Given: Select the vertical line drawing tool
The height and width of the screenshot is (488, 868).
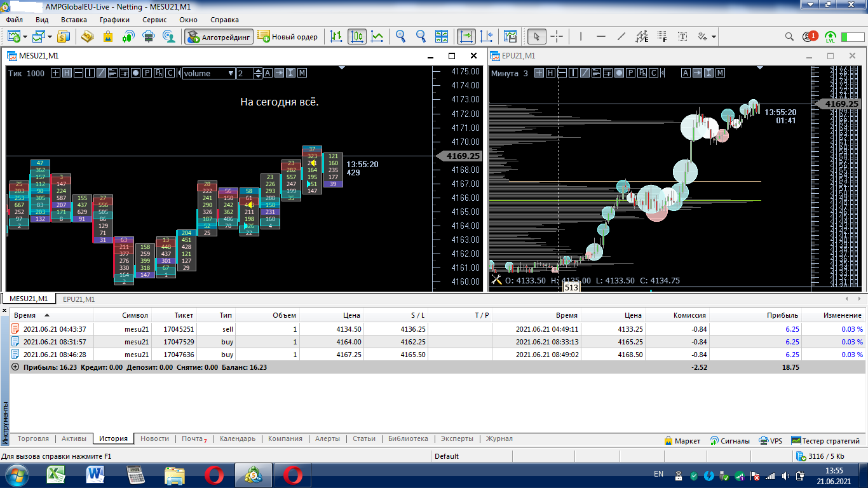Looking at the screenshot, I should pyautogui.click(x=581, y=37).
